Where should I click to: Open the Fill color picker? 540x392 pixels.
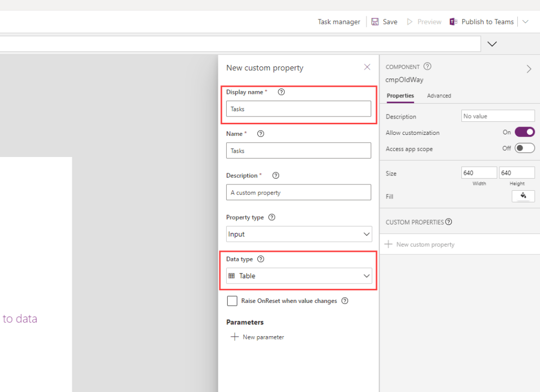click(523, 196)
